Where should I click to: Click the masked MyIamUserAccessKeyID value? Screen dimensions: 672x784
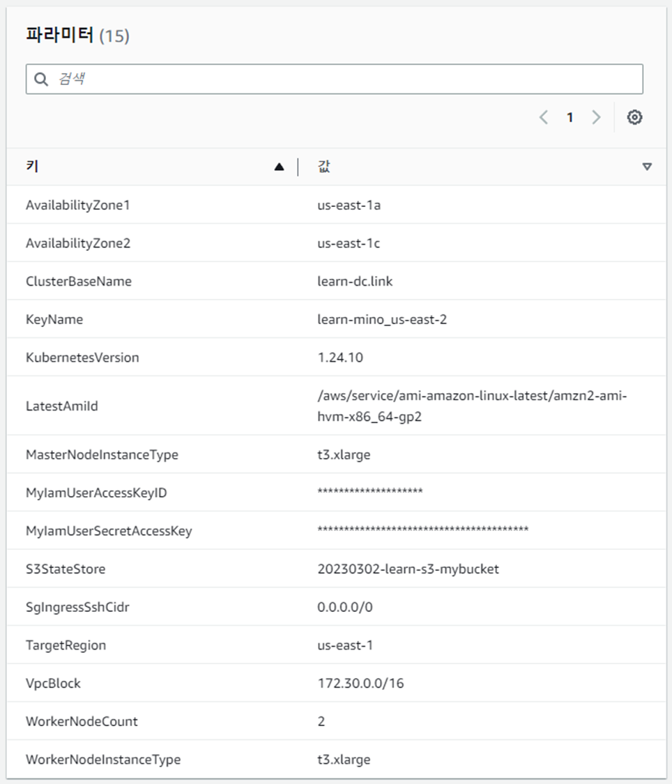click(x=369, y=491)
